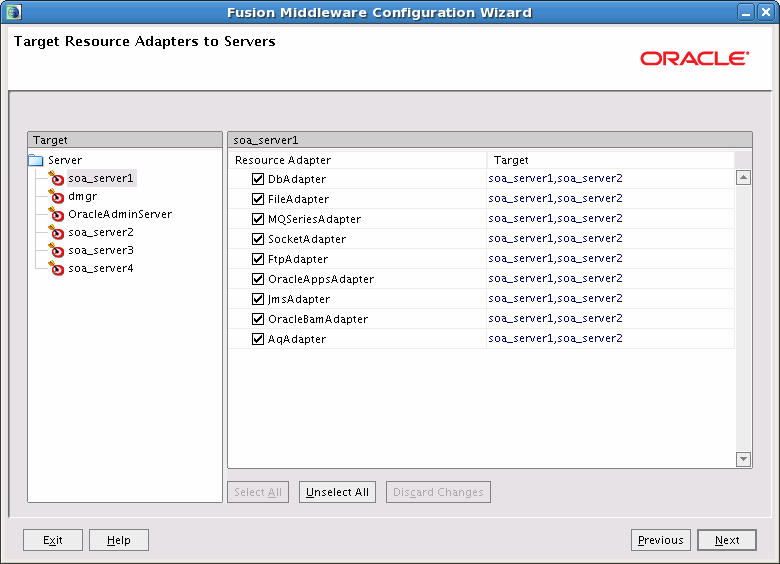780x564 pixels.
Task: Uncheck the FtpAdapter checkbox
Action: [x=258, y=259]
